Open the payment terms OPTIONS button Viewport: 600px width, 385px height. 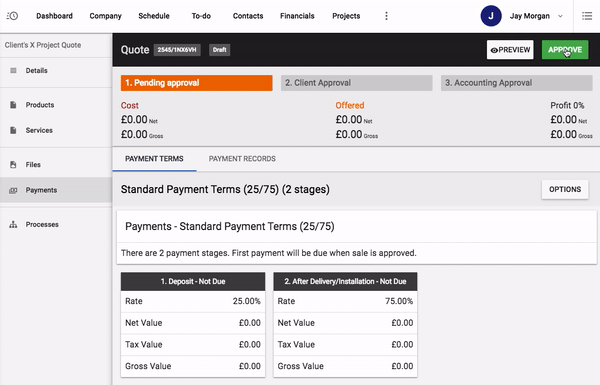[565, 189]
